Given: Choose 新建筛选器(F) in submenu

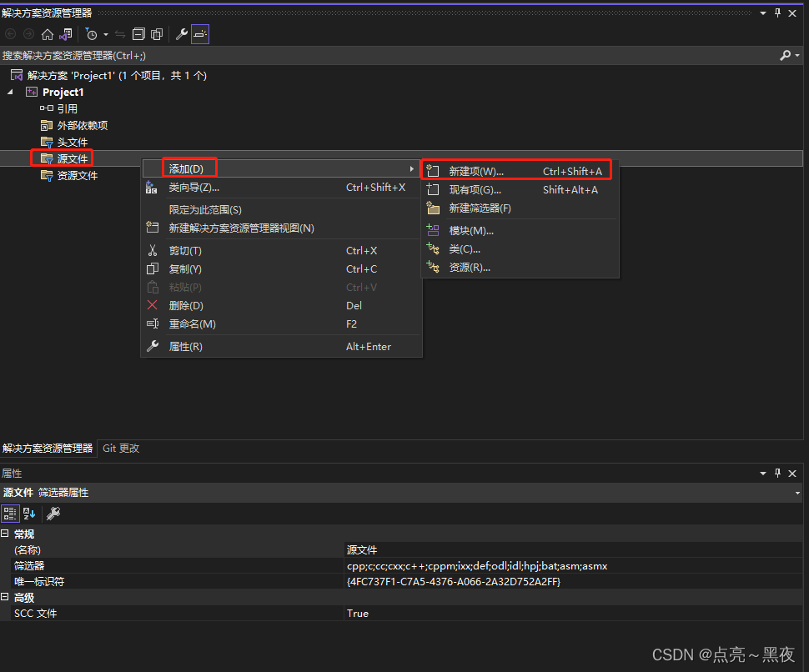Looking at the screenshot, I should coord(520,208).
